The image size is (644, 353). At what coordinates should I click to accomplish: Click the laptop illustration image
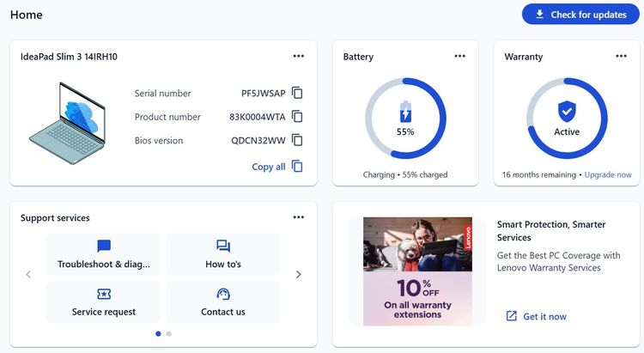pos(67,123)
